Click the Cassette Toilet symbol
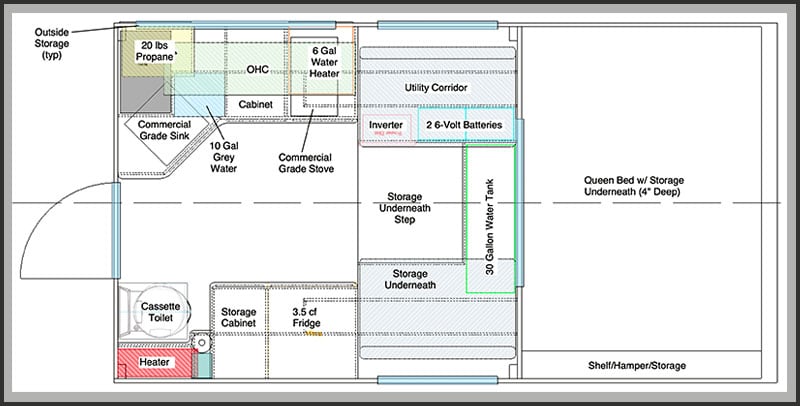The width and height of the screenshot is (800, 406). (x=160, y=312)
